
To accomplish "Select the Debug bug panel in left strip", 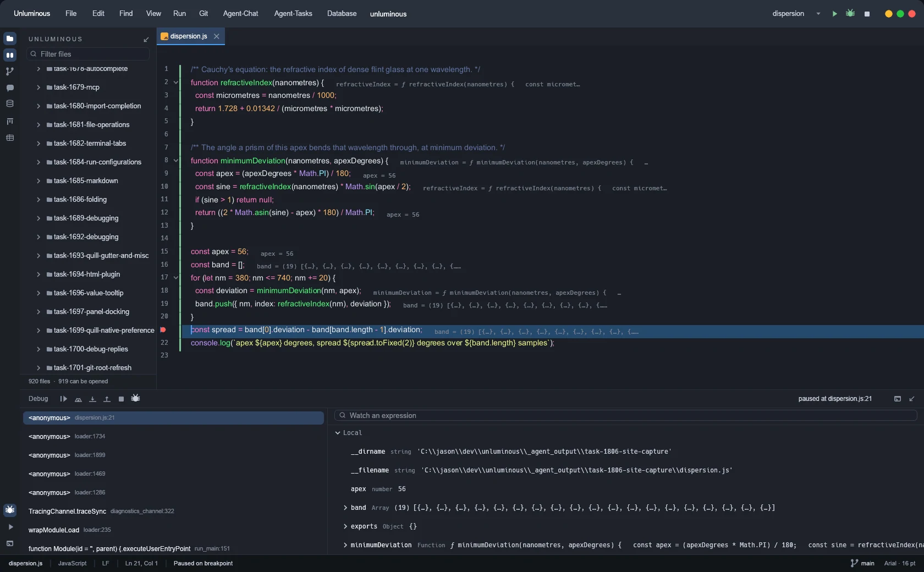I will point(10,510).
